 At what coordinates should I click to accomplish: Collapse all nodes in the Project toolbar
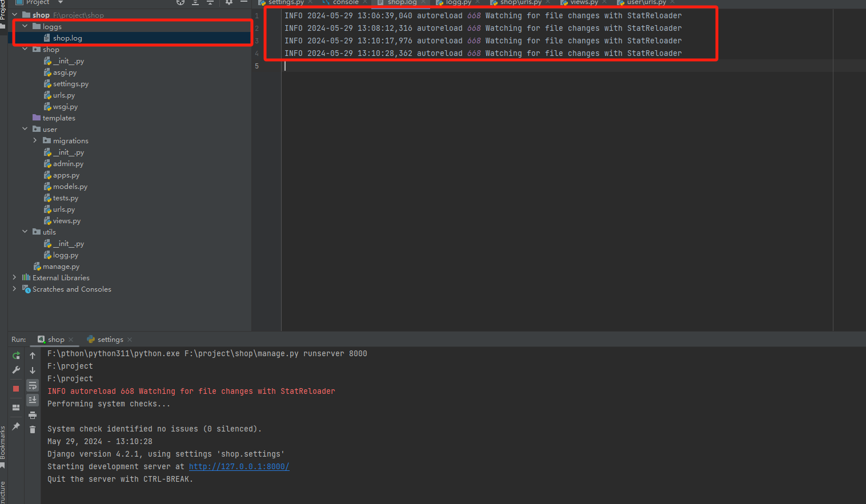210,2
